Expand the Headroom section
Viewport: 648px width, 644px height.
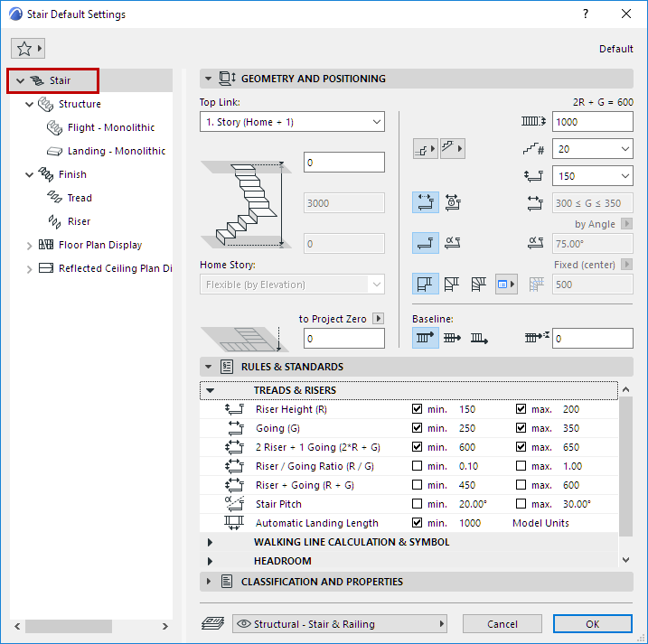point(210,562)
